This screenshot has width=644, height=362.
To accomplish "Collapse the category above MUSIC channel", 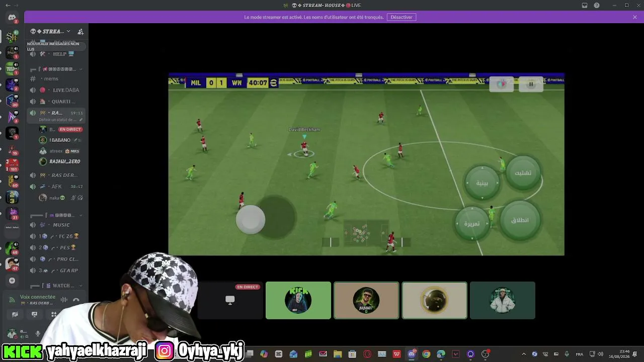I will tap(56, 215).
